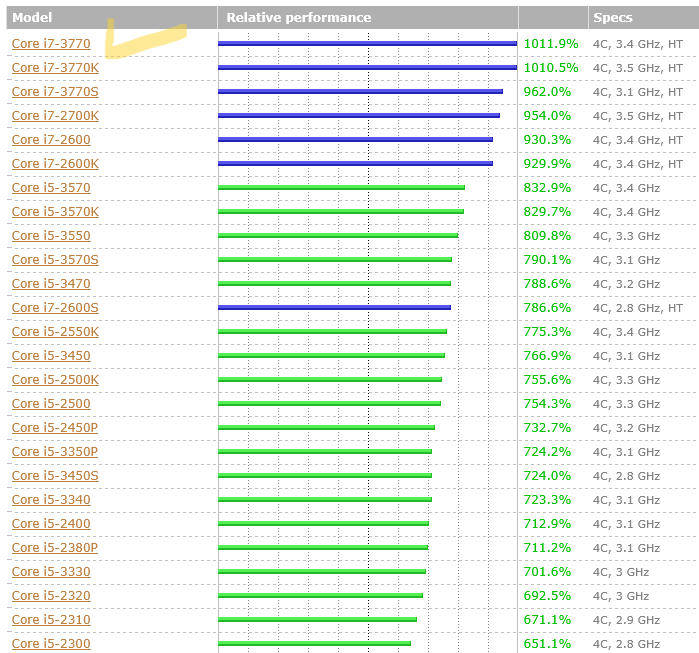The height and width of the screenshot is (653, 699).
Task: Click the Model column header
Action: 32,18
